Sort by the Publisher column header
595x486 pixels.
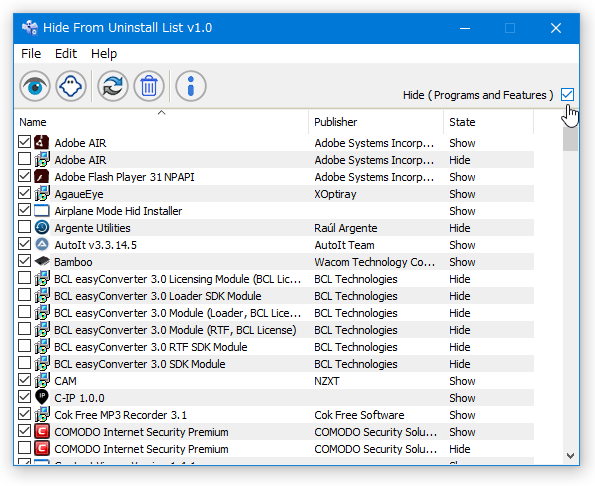coord(376,122)
